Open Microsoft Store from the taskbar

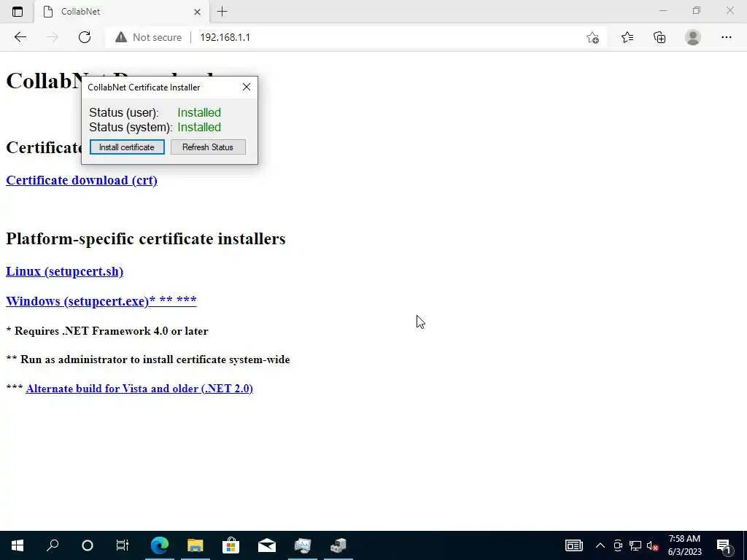tap(231, 545)
